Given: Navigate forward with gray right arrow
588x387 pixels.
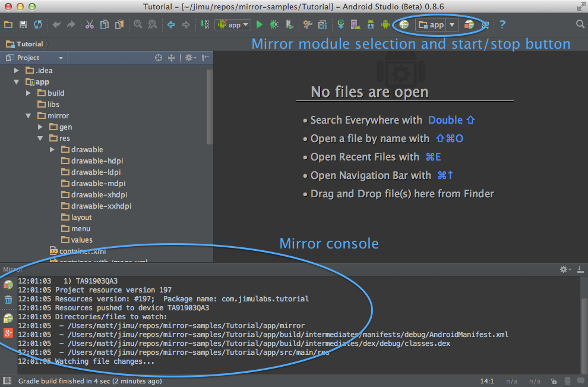Looking at the screenshot, I should pyautogui.click(x=186, y=25).
